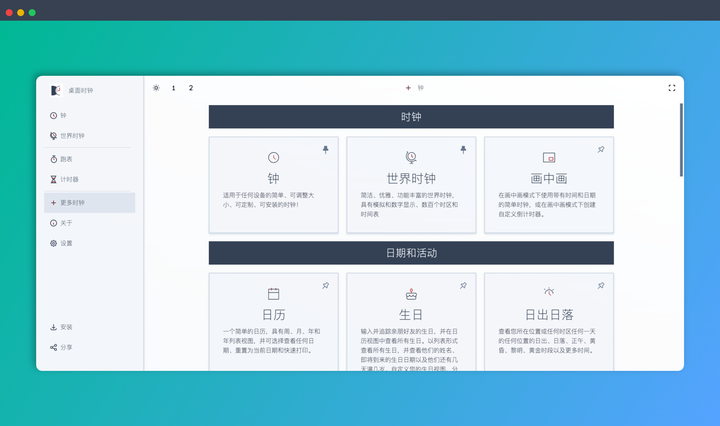Unpin the 钟 card
Viewport: 720px width, 426px height.
[326, 150]
